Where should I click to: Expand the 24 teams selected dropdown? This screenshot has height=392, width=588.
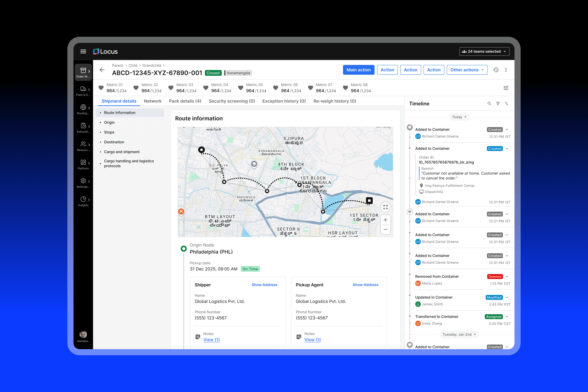click(484, 51)
